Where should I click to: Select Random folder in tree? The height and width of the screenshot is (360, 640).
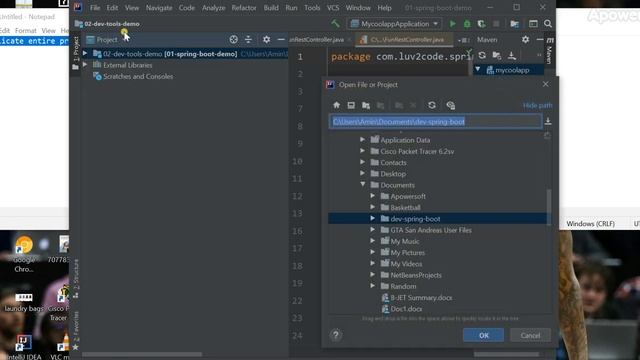point(403,286)
